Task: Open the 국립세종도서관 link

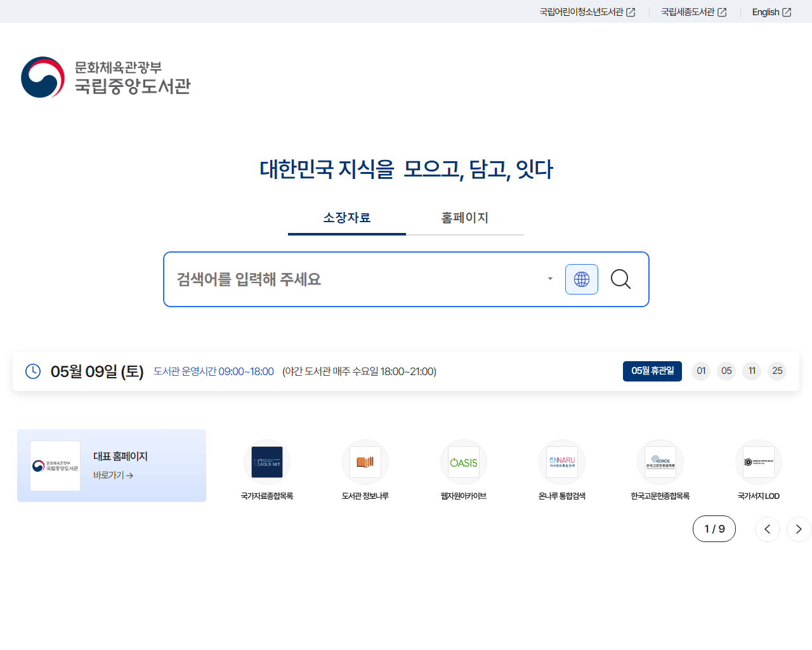Action: point(694,12)
